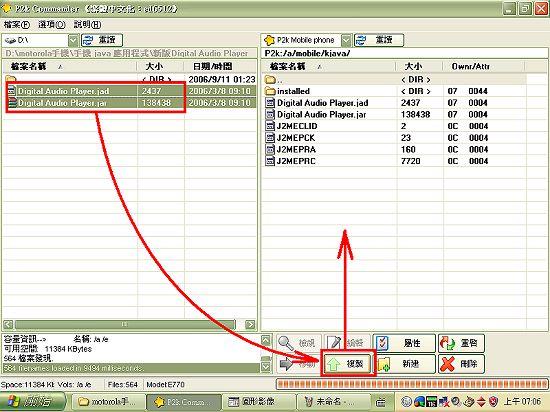Click parent folder icon in local panel
This screenshot has width=550, height=412.
tap(11, 79)
